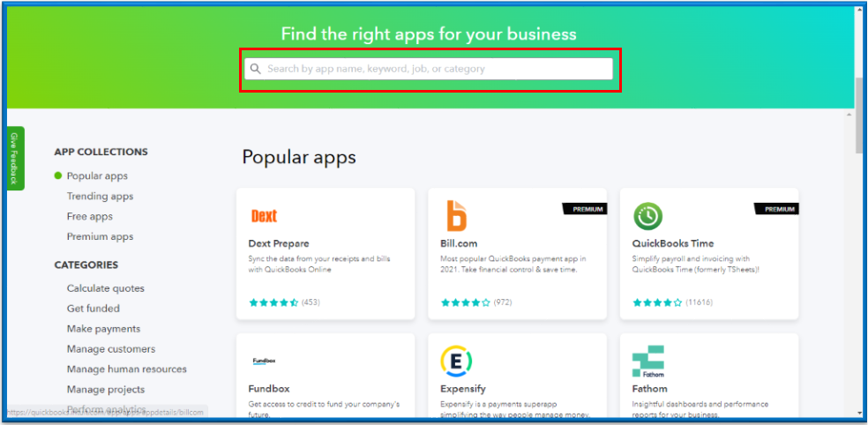Click the Bill.com star rating
This screenshot has width=868, height=425.
[x=466, y=302]
